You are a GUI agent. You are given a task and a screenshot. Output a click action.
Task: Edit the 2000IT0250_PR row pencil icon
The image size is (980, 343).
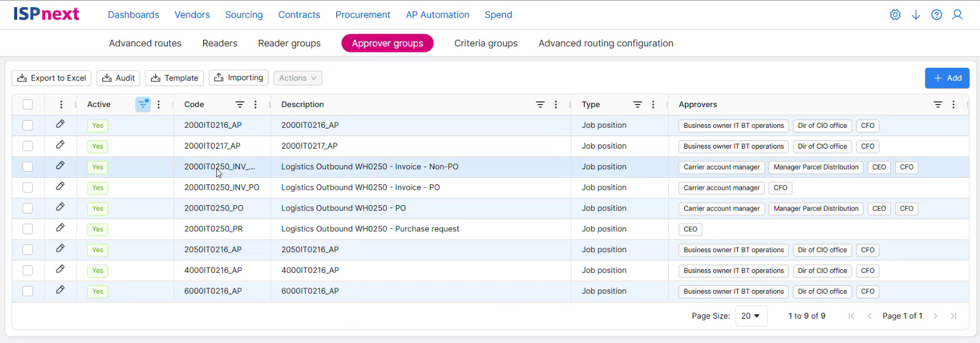(x=60, y=228)
